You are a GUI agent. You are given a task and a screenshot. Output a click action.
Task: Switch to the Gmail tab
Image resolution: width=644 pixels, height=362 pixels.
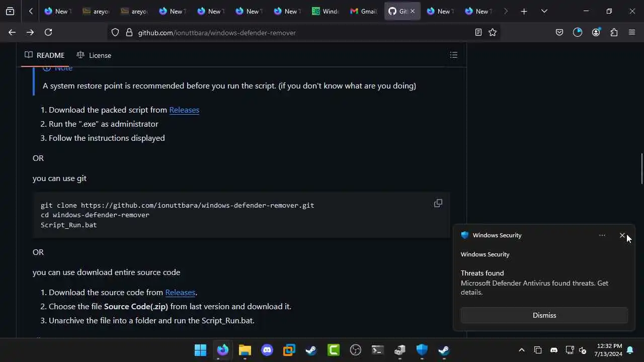[363, 11]
